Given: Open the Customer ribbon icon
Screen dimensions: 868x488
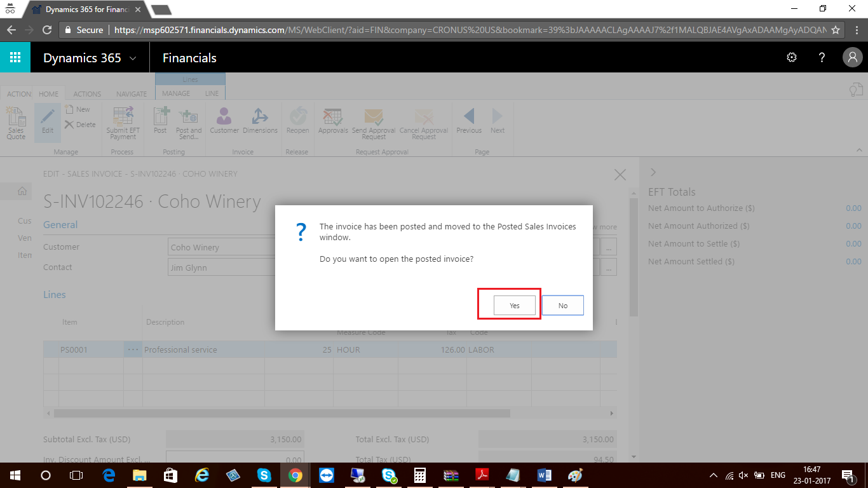Looking at the screenshot, I should point(224,120).
